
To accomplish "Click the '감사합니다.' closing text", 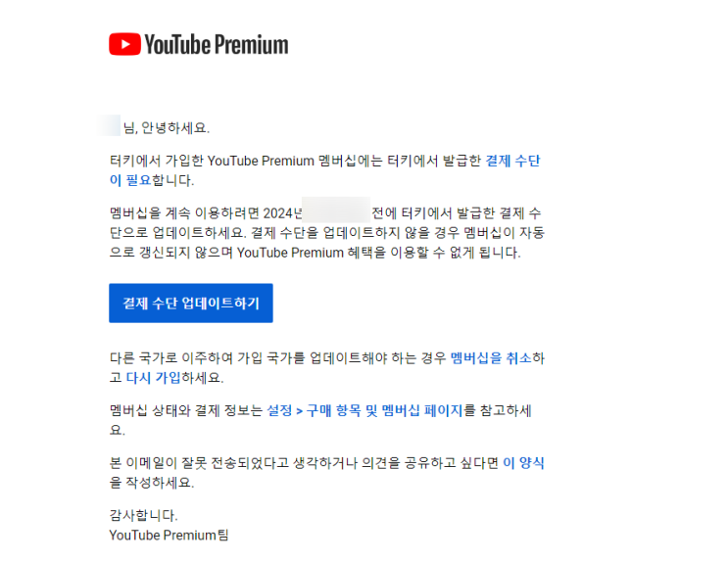I will pyautogui.click(x=143, y=515).
